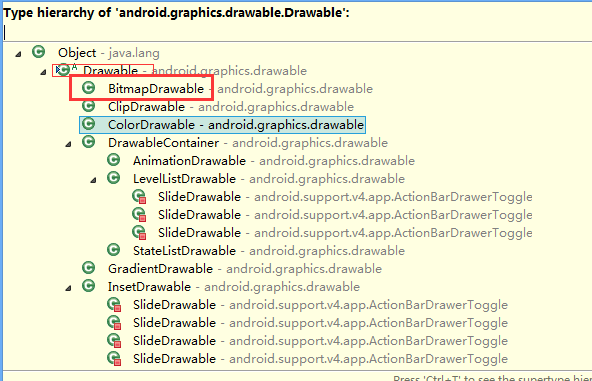Click the BitmapDrawable class icon

pos(88,88)
